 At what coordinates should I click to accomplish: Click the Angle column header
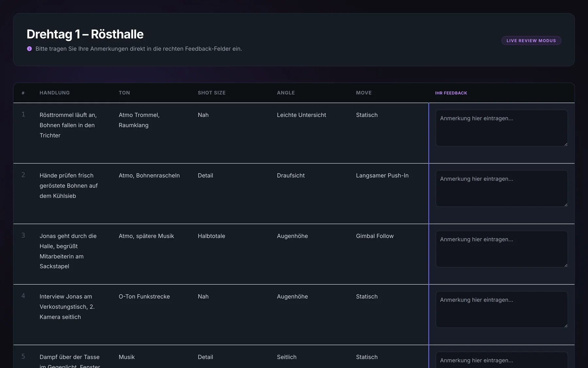(286, 93)
